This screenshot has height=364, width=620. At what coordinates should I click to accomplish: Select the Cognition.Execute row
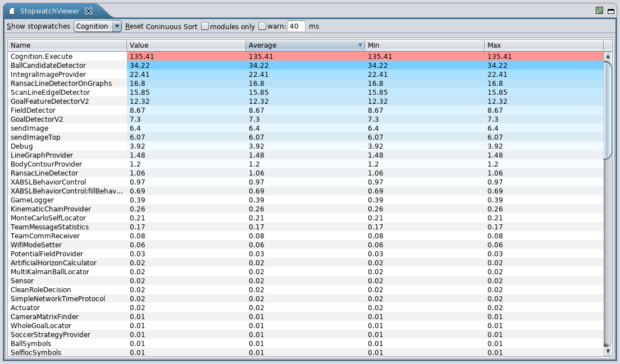(x=67, y=57)
